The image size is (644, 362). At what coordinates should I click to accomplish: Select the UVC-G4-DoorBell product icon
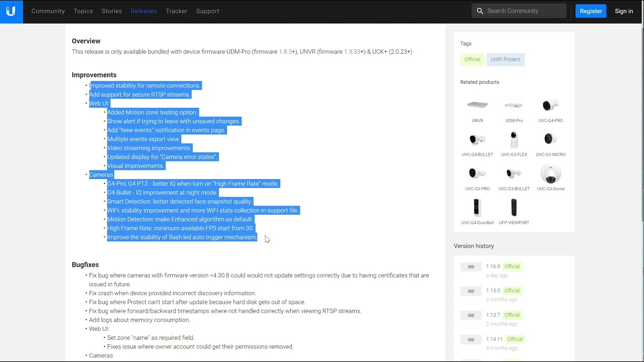point(477,207)
